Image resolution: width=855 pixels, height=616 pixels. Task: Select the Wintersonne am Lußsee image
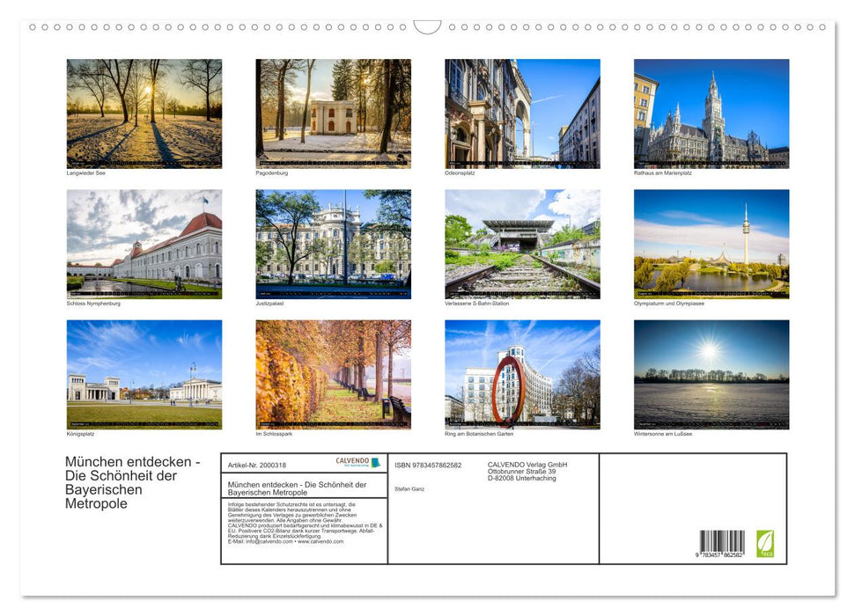(711, 373)
